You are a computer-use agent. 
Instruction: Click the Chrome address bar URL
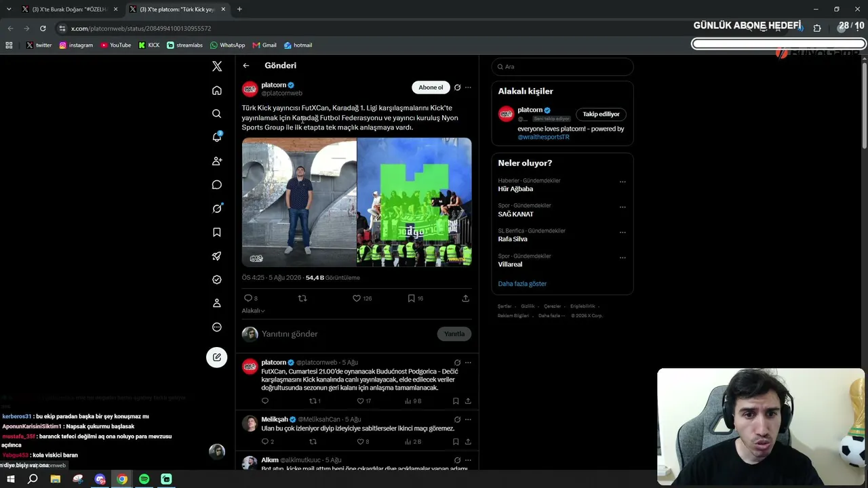coord(141,28)
